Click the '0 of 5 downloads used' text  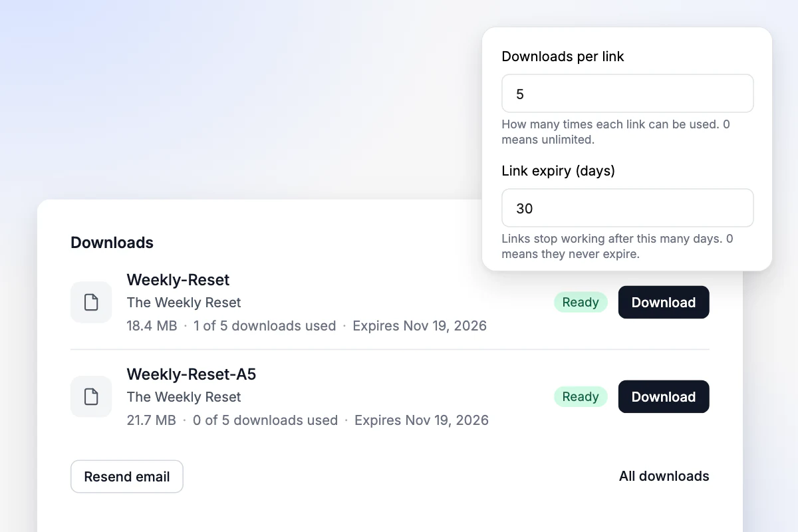pyautogui.click(x=265, y=420)
